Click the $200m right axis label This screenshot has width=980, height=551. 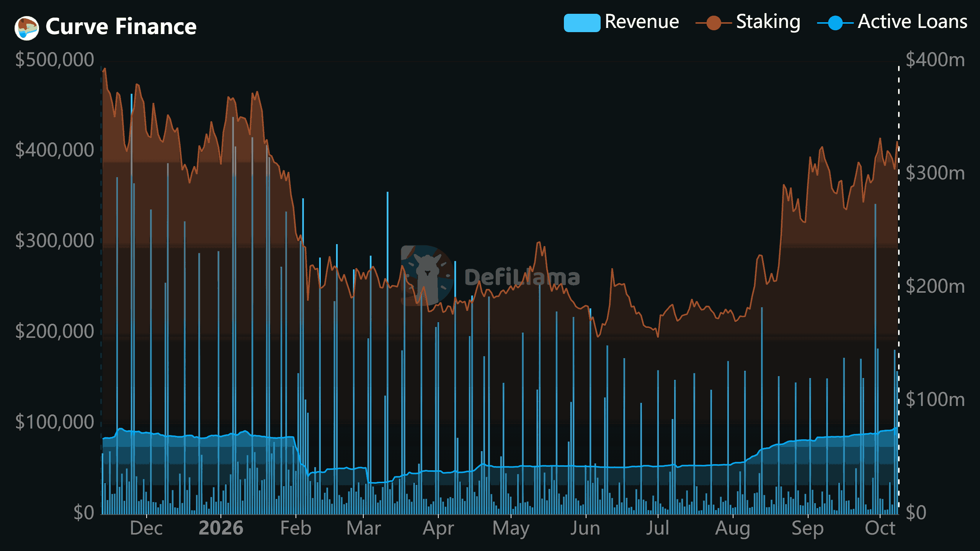point(935,286)
